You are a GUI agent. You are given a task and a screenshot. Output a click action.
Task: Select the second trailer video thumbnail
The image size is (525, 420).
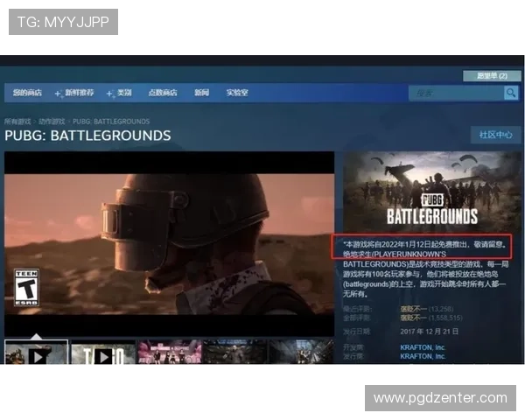coord(103,352)
